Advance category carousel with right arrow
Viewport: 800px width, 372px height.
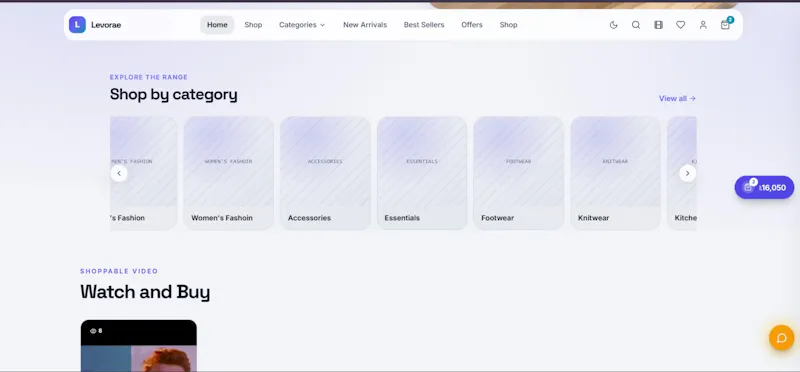pyautogui.click(x=687, y=173)
